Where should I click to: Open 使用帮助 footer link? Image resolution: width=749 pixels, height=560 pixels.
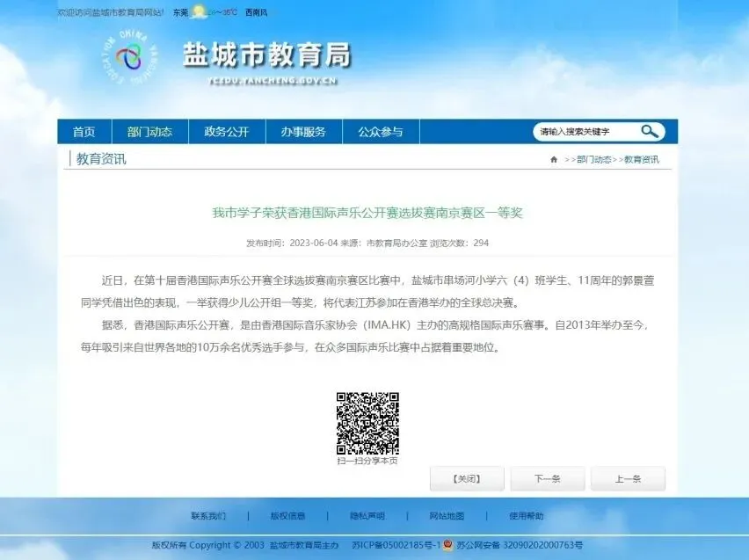(x=526, y=516)
